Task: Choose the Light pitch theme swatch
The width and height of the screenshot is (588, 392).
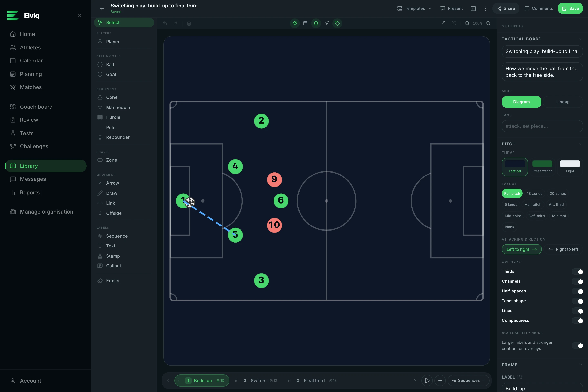Action: (x=570, y=167)
